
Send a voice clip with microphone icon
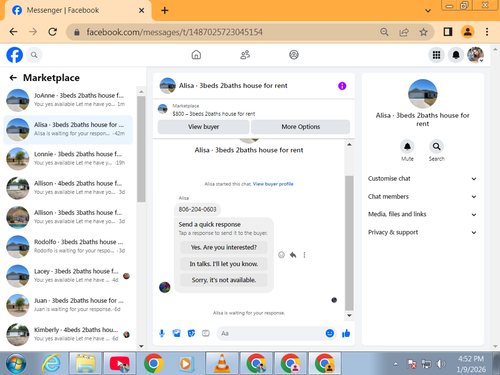point(162,333)
